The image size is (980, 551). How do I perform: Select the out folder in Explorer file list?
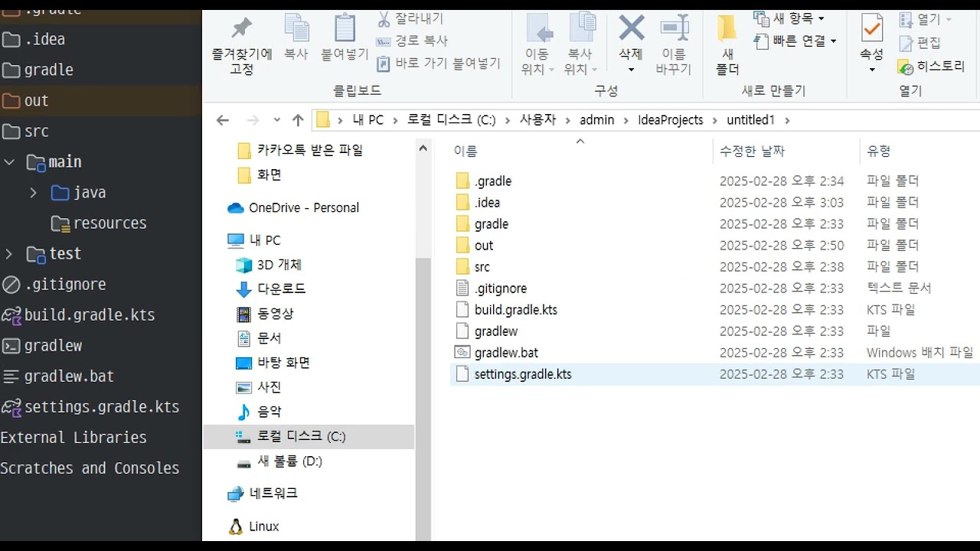click(x=483, y=246)
